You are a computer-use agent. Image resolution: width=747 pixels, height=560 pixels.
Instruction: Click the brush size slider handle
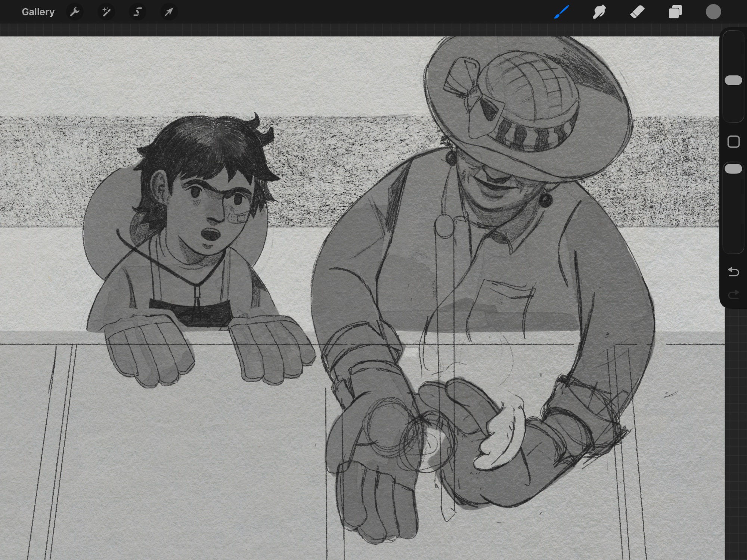(733, 80)
